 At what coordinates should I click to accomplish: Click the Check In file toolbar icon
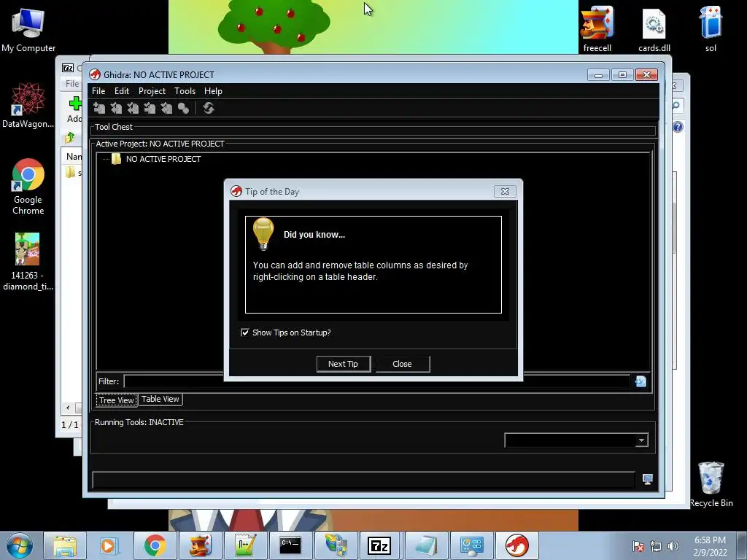(x=150, y=108)
